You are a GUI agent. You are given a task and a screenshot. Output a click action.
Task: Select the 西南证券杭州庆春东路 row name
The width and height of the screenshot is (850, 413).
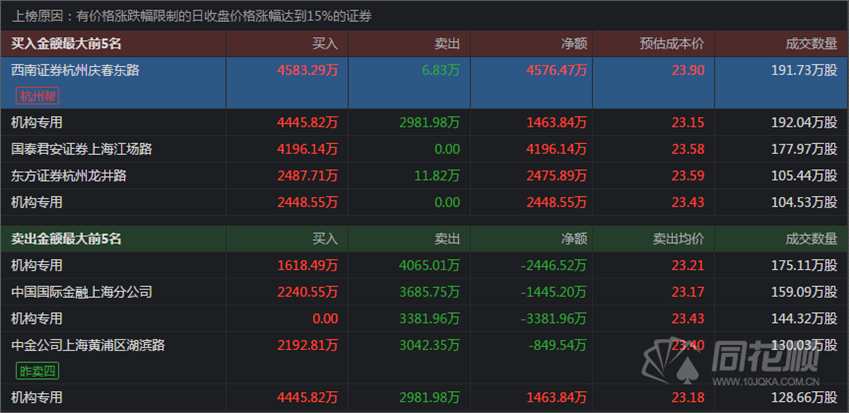click(75, 70)
